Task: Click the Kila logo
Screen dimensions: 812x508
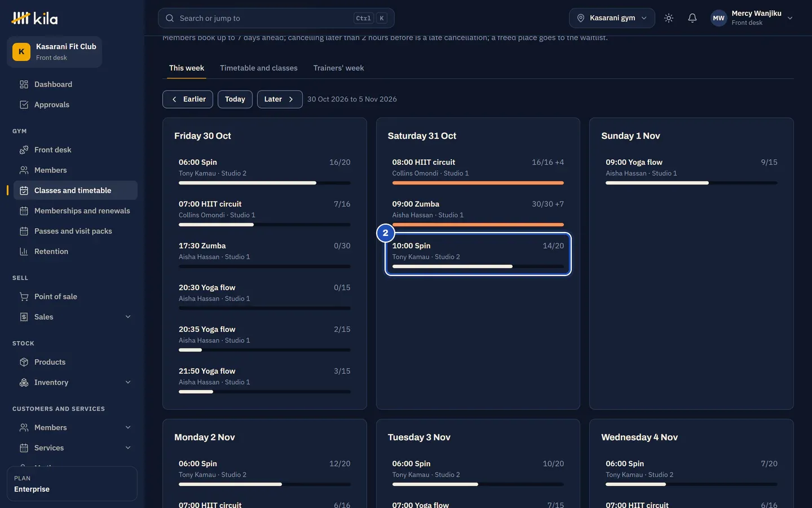Action: (x=34, y=18)
